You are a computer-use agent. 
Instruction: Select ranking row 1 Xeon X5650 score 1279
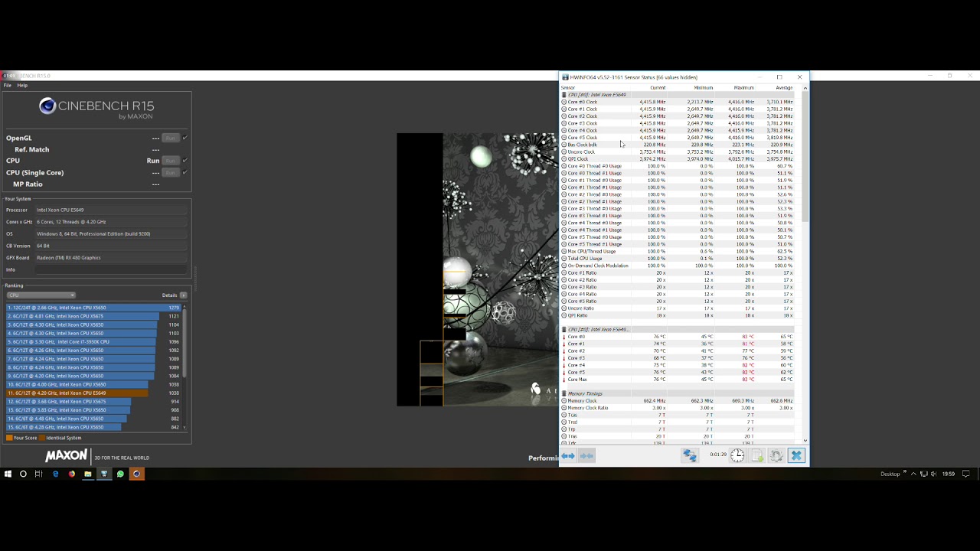pos(93,308)
